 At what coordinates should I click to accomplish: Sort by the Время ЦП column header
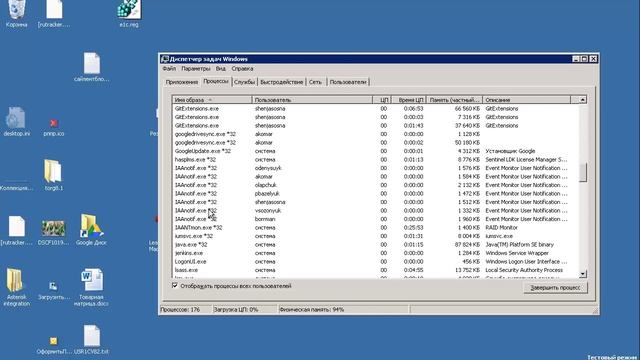[409, 100]
